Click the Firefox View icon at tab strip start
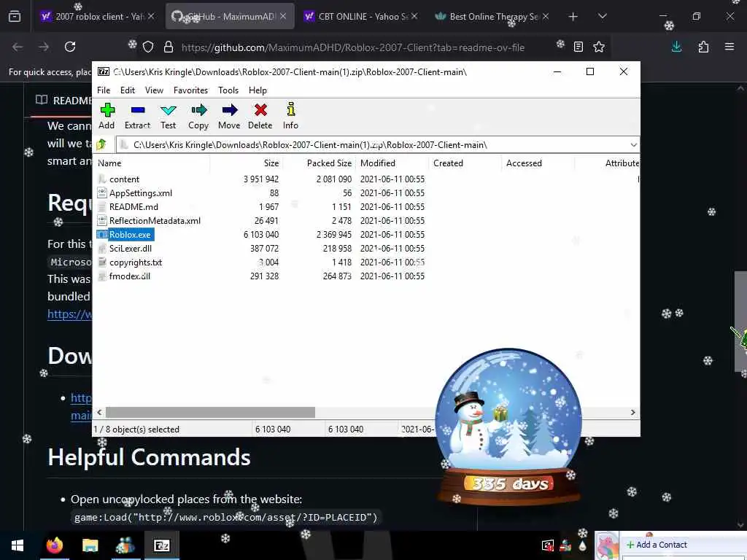Viewport: 747px width, 560px height. pos(15,16)
